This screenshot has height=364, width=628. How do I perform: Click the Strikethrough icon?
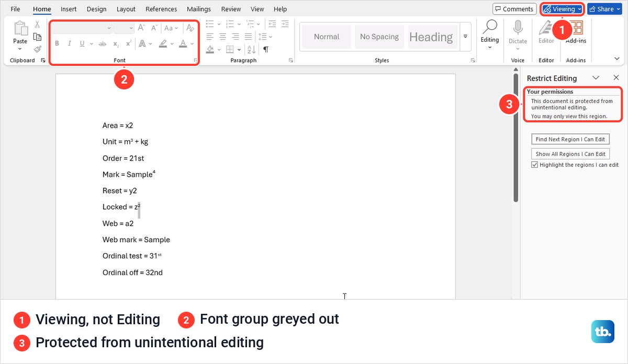103,44
